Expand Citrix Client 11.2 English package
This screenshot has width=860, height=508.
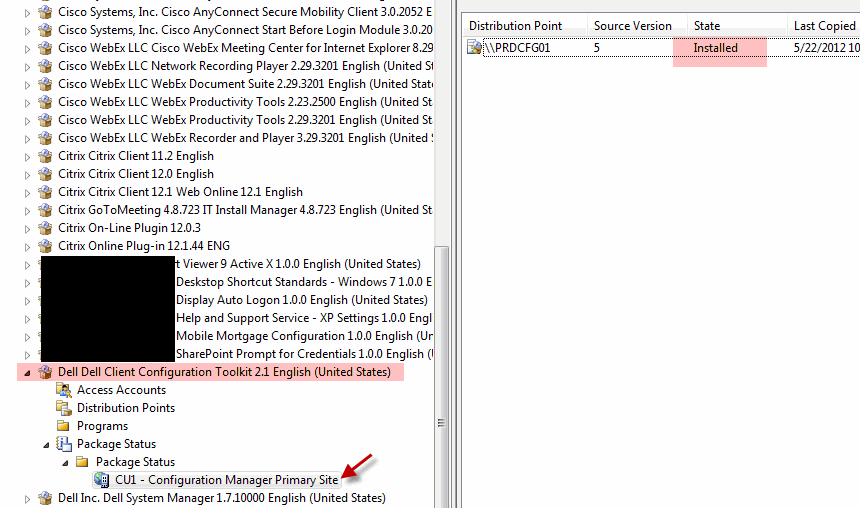pyautogui.click(x=27, y=157)
